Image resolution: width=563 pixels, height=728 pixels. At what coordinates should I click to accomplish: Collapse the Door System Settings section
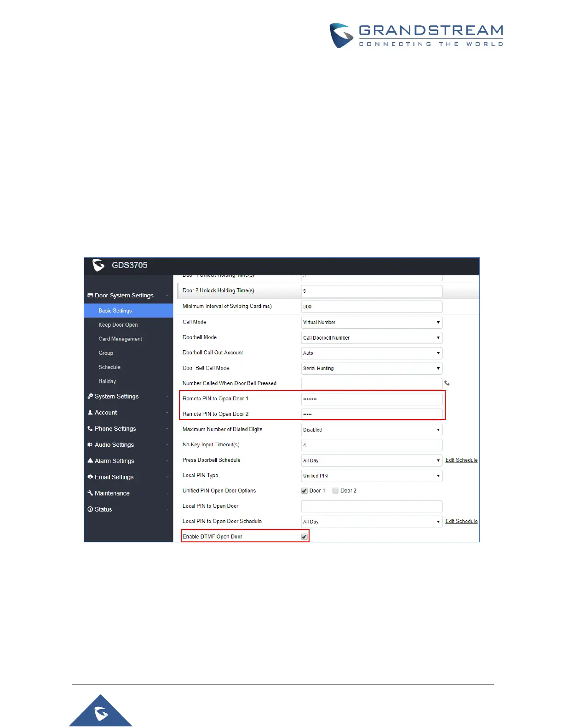pos(167,296)
